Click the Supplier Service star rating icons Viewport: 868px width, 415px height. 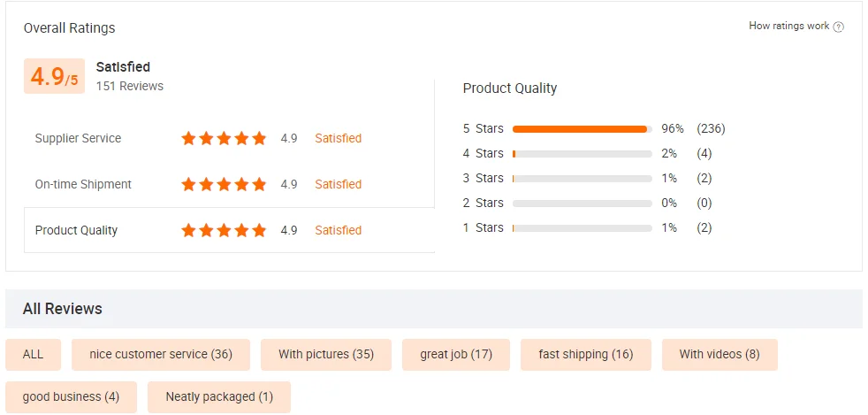(x=224, y=138)
